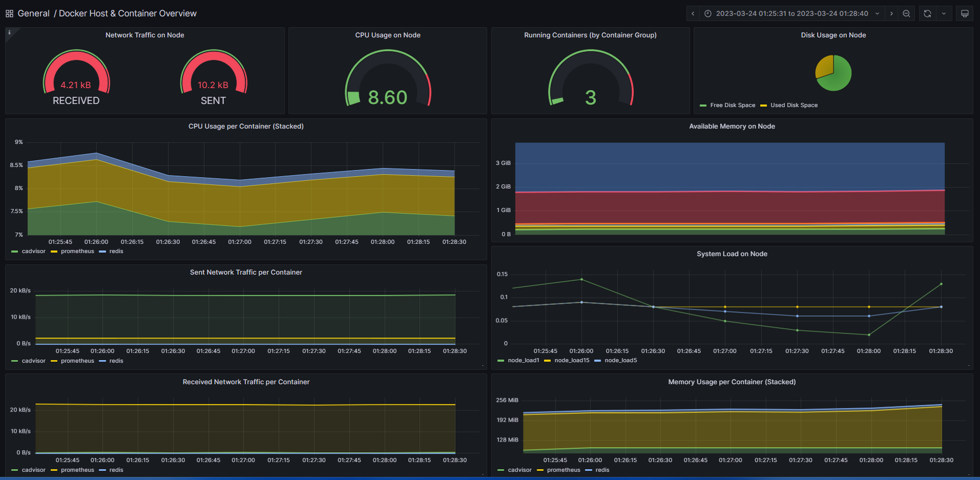Toggle redis in Sent Network Traffic legend
The height and width of the screenshot is (480, 980).
point(116,361)
